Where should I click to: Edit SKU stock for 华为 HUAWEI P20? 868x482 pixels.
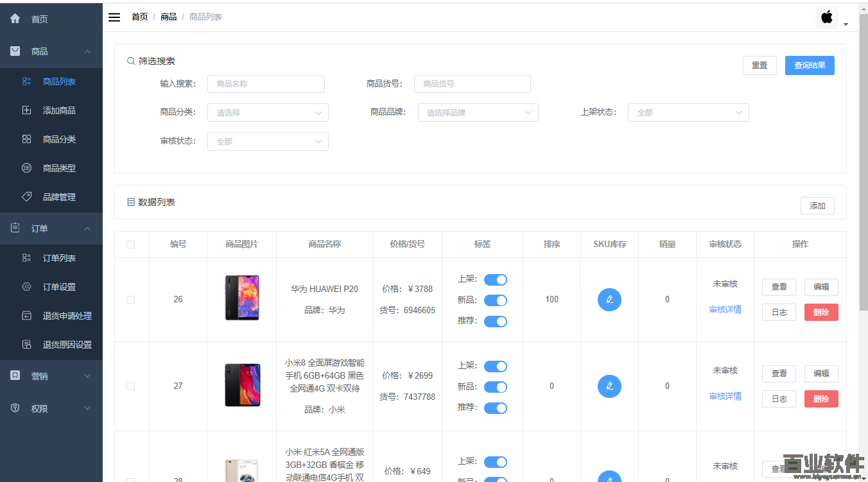[x=609, y=299]
